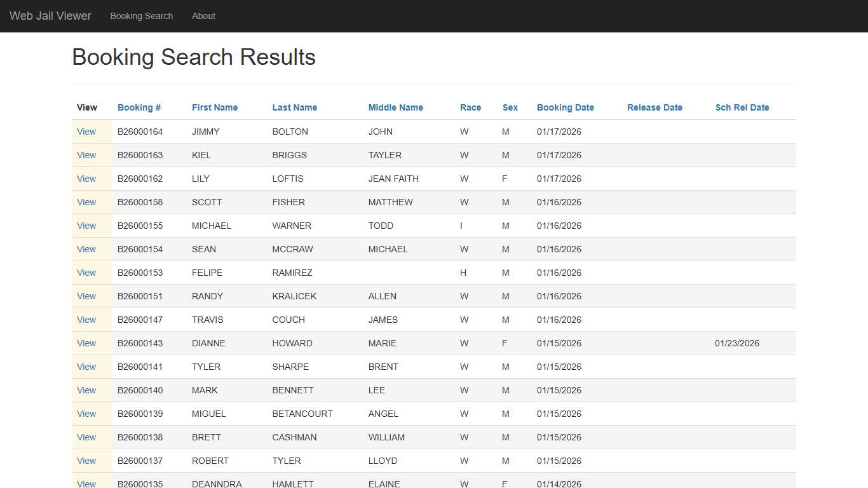Sort the table by First Name
Image resolution: width=868 pixels, height=488 pixels.
pos(214,107)
